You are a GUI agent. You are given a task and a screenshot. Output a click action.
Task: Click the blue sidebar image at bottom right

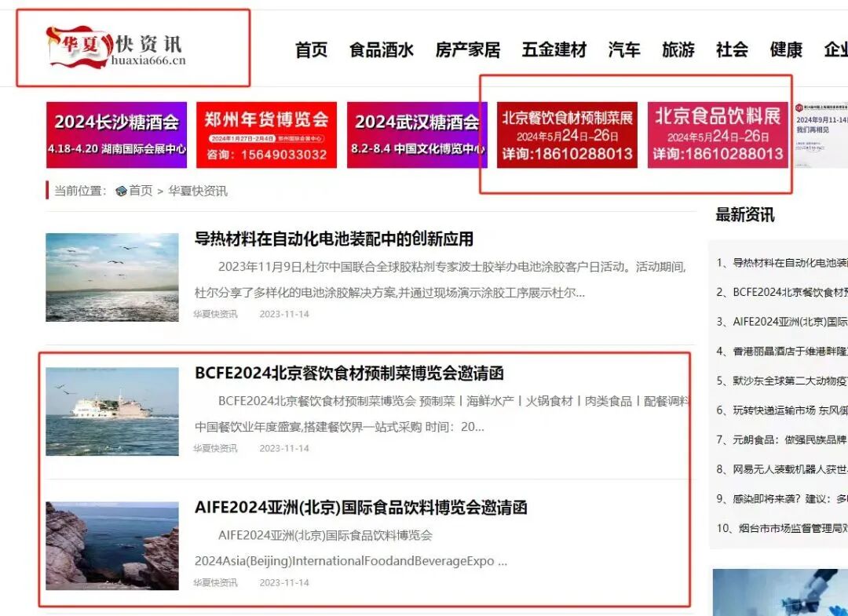pos(780,592)
